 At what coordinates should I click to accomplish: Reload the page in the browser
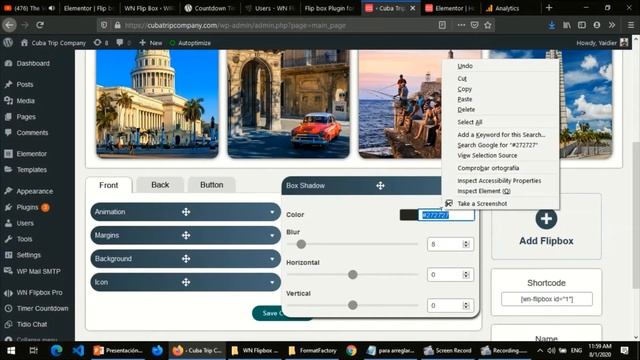tap(40, 25)
